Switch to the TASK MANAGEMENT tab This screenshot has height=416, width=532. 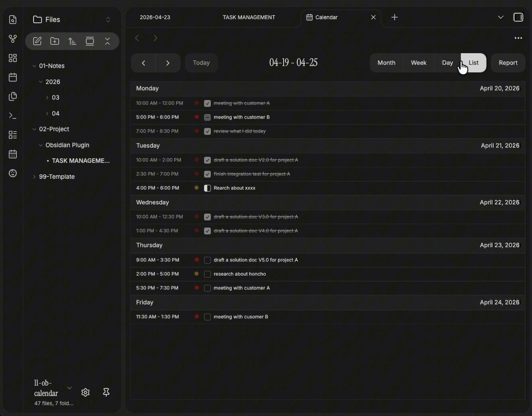coord(249,17)
